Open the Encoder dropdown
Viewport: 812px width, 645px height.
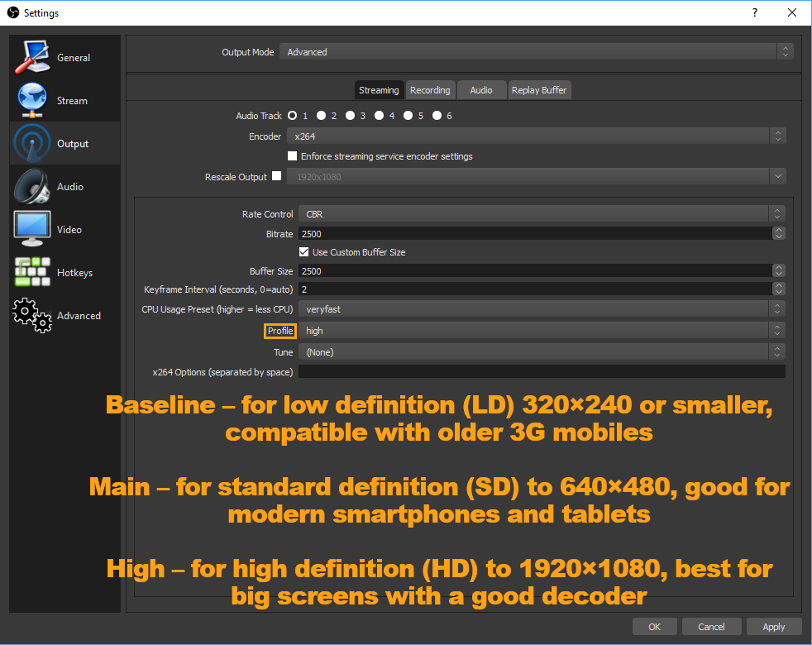pos(537,136)
